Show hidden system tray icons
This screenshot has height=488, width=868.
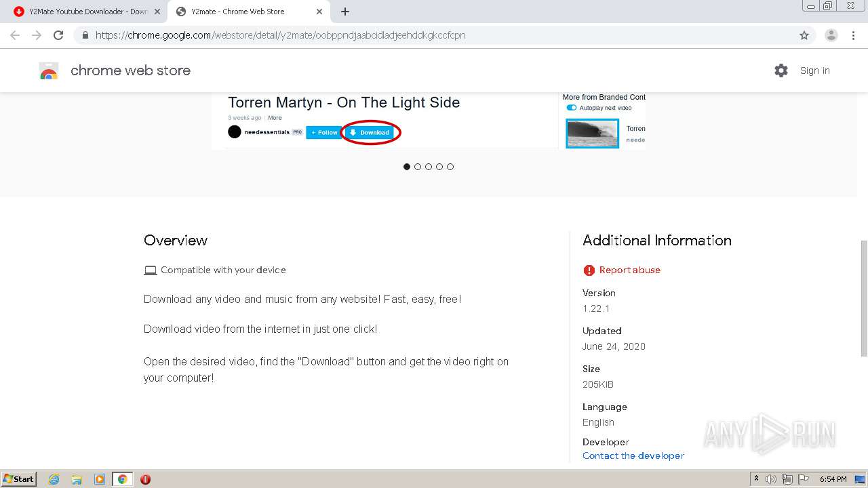tap(756, 479)
